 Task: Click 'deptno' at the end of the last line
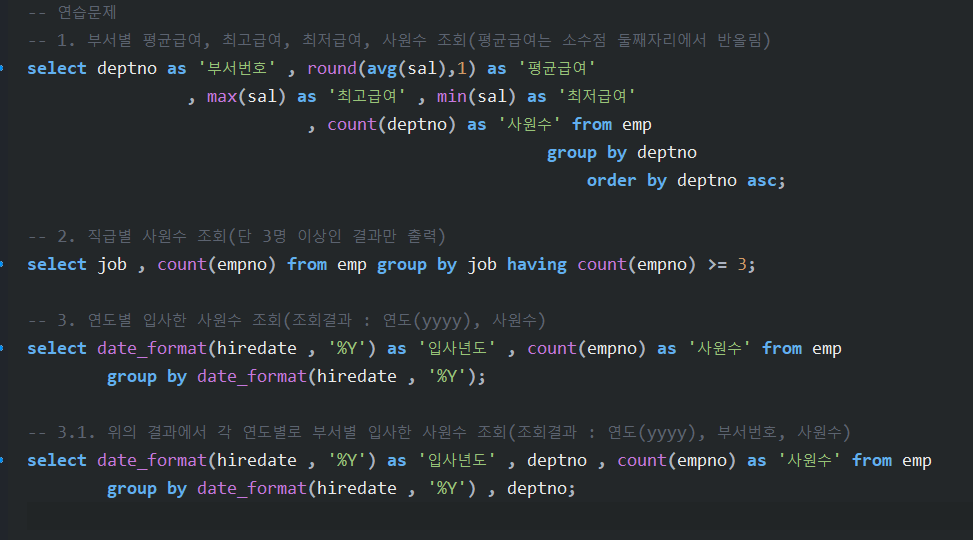click(x=537, y=488)
